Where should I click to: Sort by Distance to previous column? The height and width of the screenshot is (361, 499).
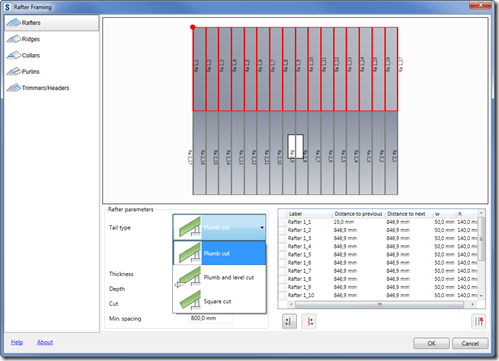pos(359,214)
